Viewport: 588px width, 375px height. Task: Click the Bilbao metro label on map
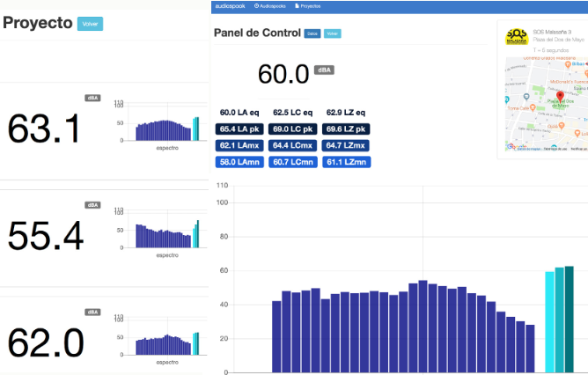(577, 63)
